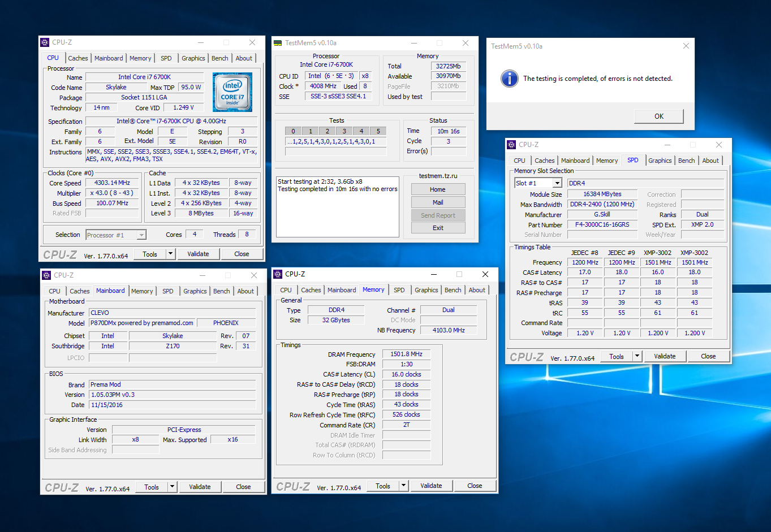Click Validate in SPD-tab CPU-Z window
The image size is (771, 532).
(x=665, y=356)
